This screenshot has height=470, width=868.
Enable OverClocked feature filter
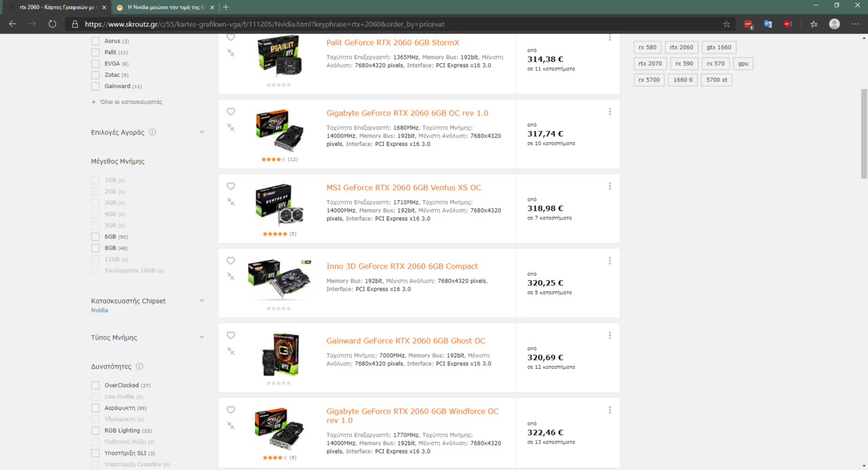[x=96, y=385]
